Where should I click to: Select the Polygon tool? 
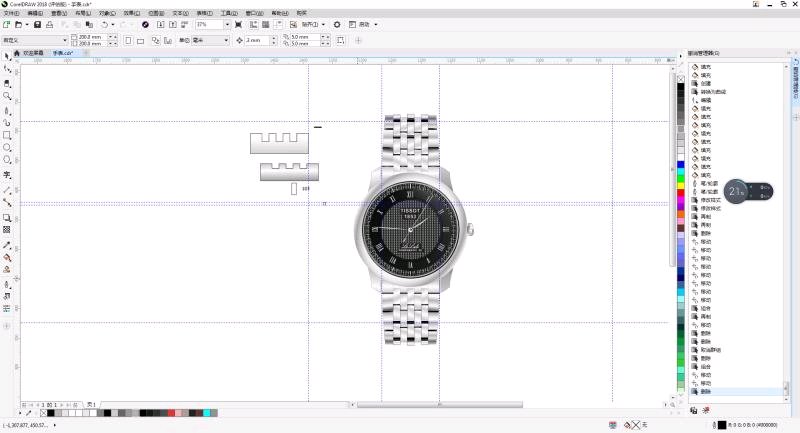pyautogui.click(x=7, y=160)
